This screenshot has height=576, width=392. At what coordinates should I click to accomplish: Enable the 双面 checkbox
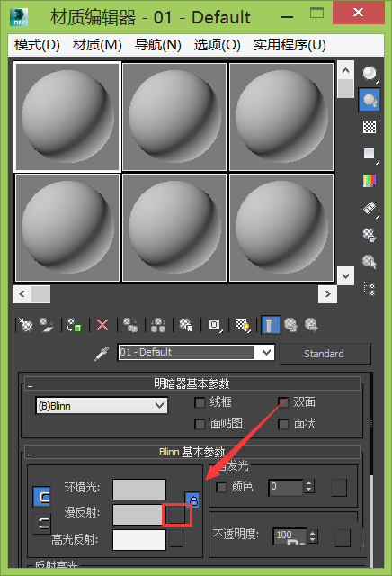tap(283, 402)
